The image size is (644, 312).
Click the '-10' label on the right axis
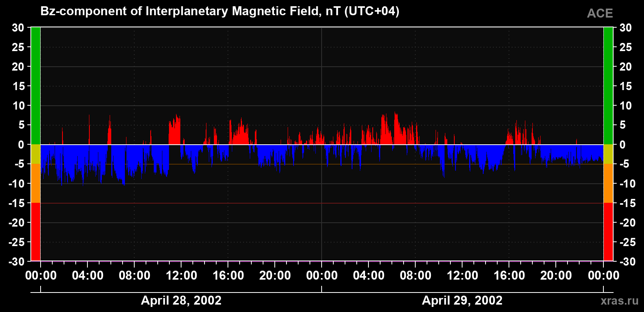pos(627,184)
